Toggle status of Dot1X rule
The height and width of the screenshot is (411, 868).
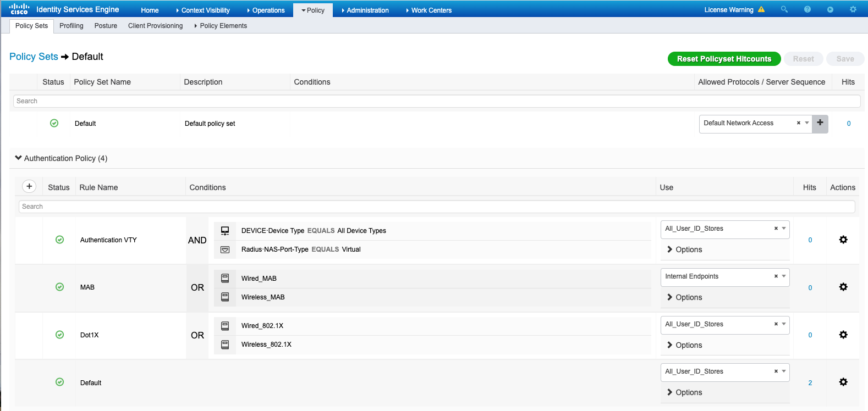(59, 335)
